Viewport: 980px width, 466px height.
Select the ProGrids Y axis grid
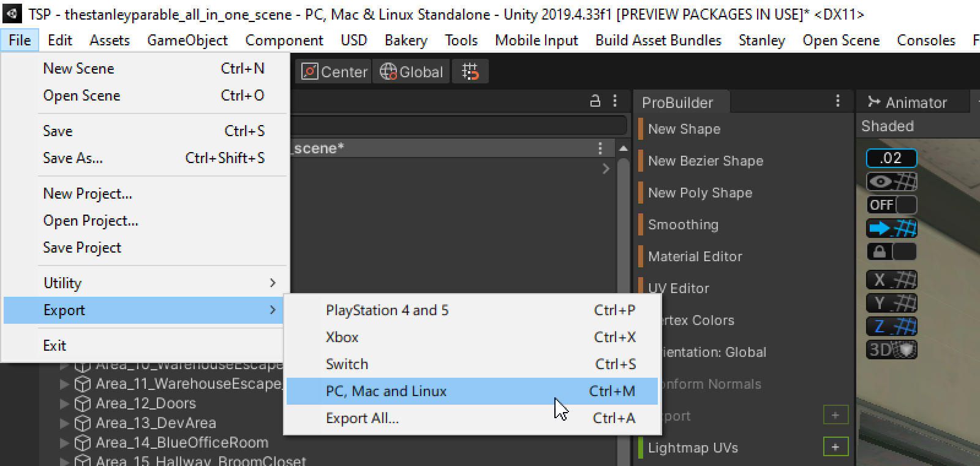coord(891,303)
